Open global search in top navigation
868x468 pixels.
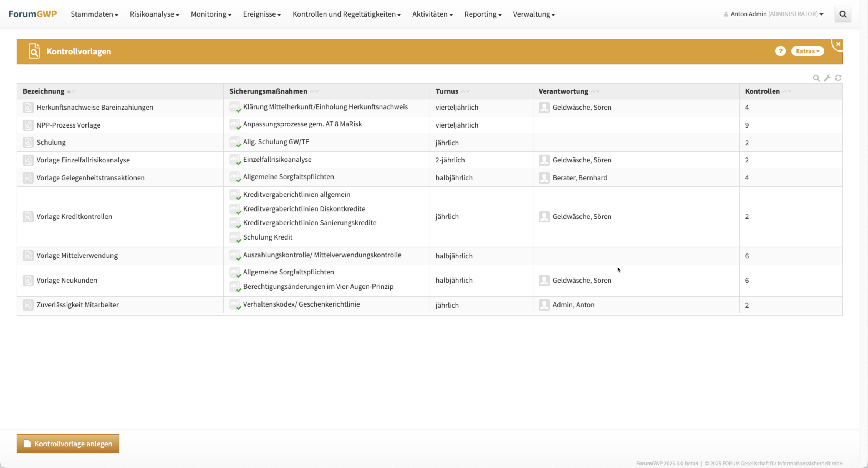click(842, 14)
